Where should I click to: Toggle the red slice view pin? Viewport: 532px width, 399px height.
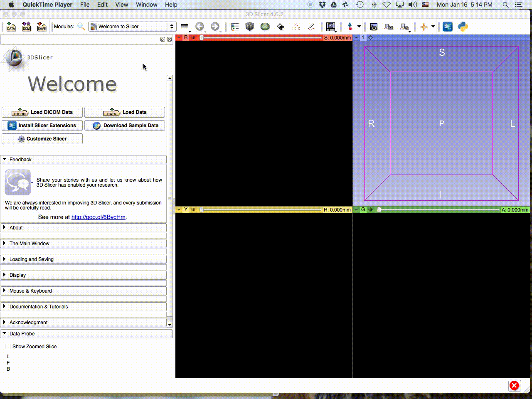pyautogui.click(x=179, y=37)
